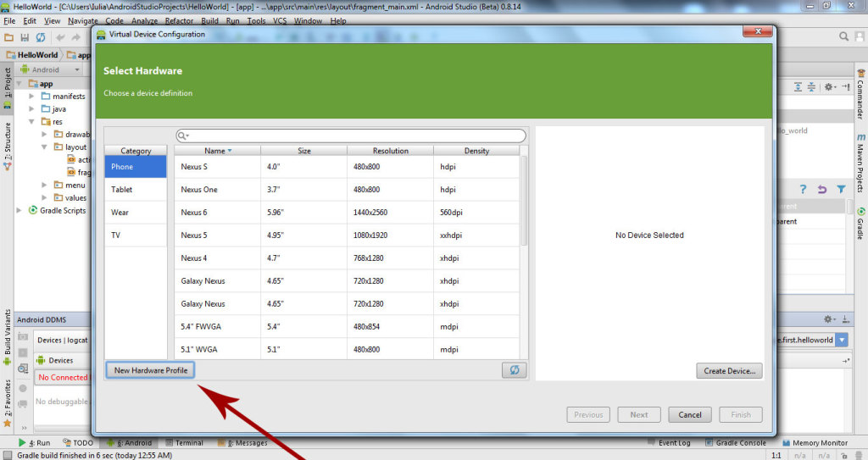Screen dimensions: 868x460
Task: Select the Nexus One device row
Action: tap(347, 189)
